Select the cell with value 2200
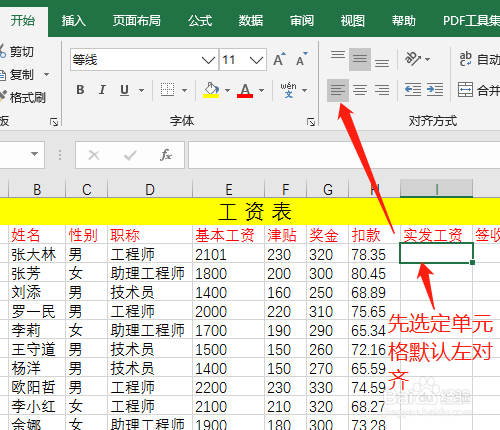The height and width of the screenshot is (430, 500). point(229,387)
